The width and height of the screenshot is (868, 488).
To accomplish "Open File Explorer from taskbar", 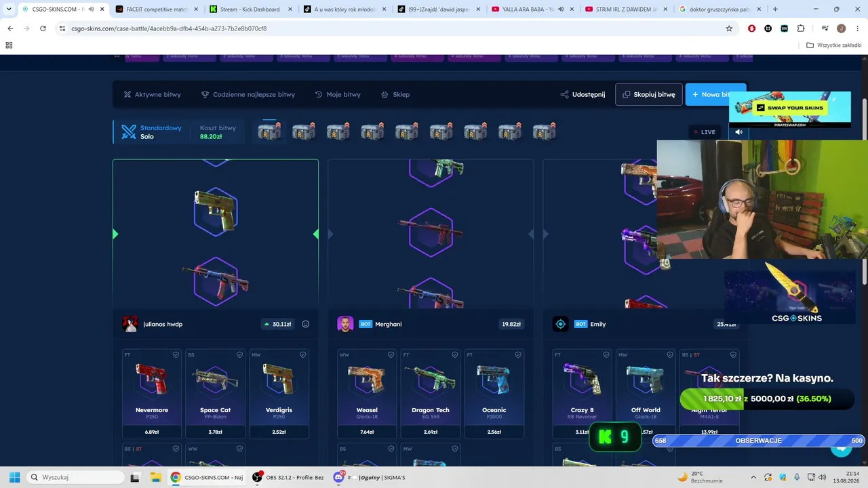I will [x=155, y=477].
